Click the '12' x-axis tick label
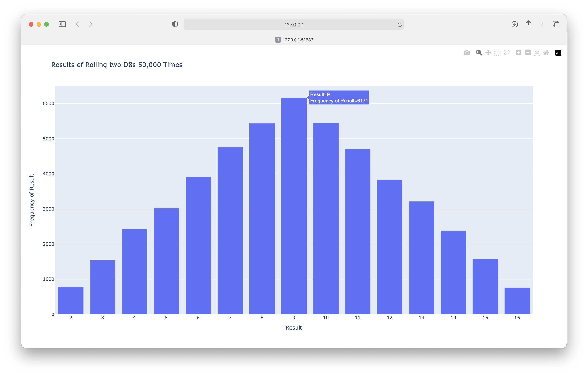This screenshot has width=588, height=376. pos(390,318)
